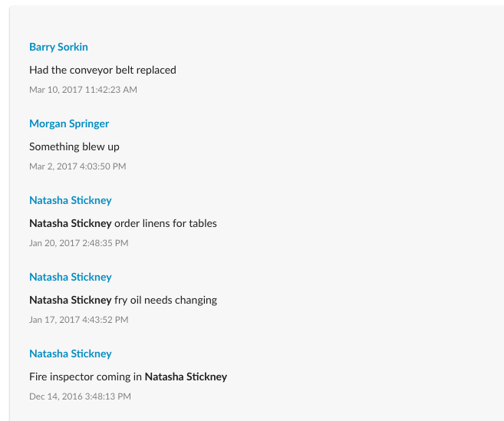Click bold Natasha Stickney mention before 'order linens'
Screen dimensions: 504x421
pos(70,223)
